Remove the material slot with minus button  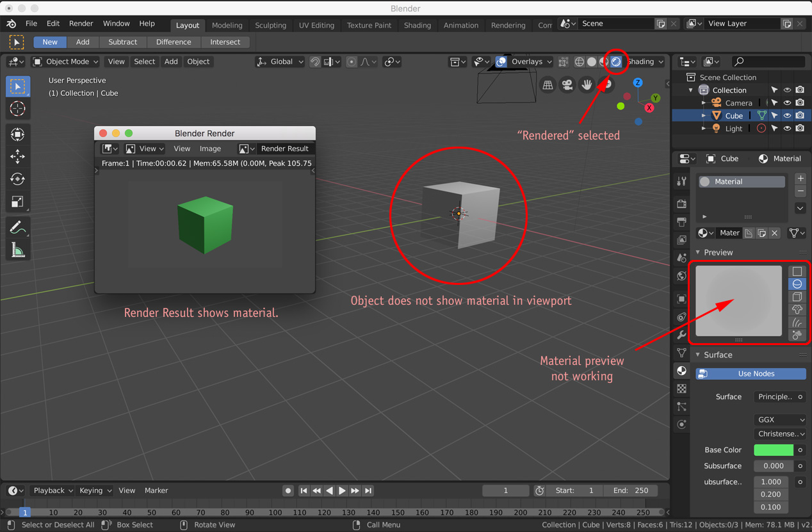(x=800, y=191)
